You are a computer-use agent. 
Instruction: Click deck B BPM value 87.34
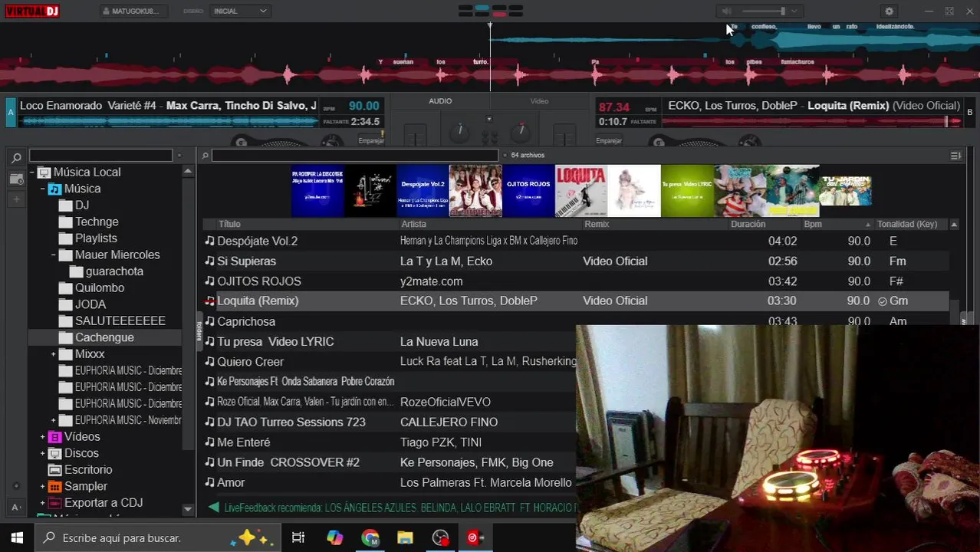tap(614, 107)
